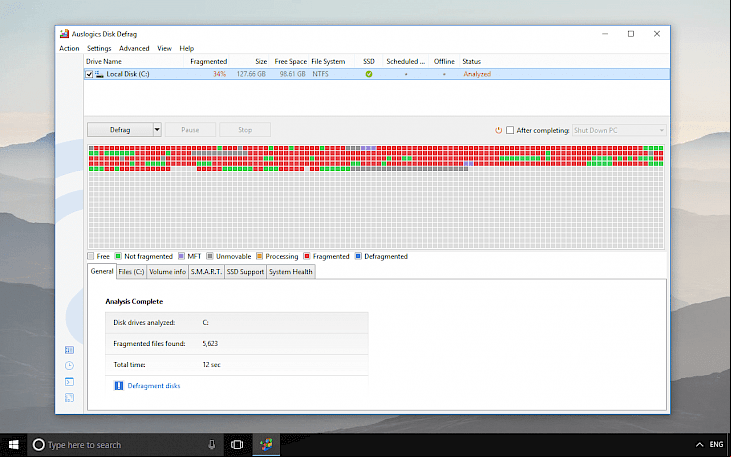Screen dimensions: 731x457
Task: Click the 5,623 fragmented files value
Action: tap(210, 344)
